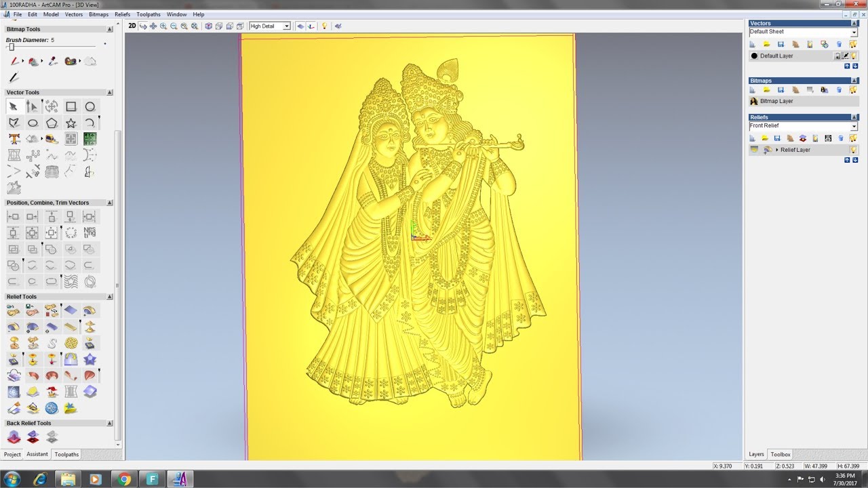The width and height of the screenshot is (868, 488).
Task: Open the Reliefs menu
Action: pyautogui.click(x=123, y=14)
